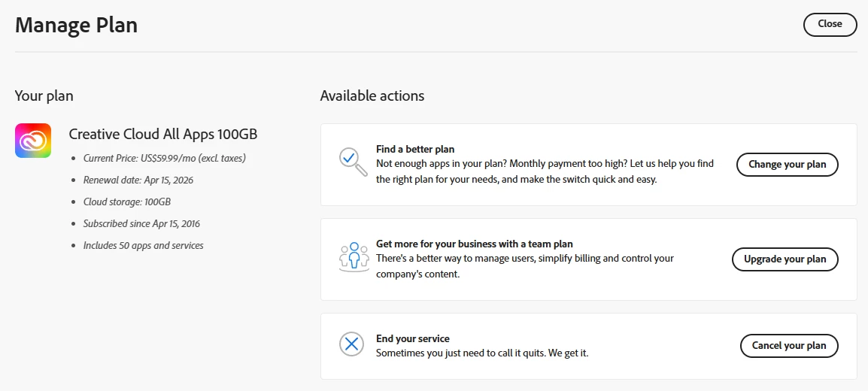
Task: Click the Manage Plan page heading
Action: pyautogui.click(x=76, y=25)
